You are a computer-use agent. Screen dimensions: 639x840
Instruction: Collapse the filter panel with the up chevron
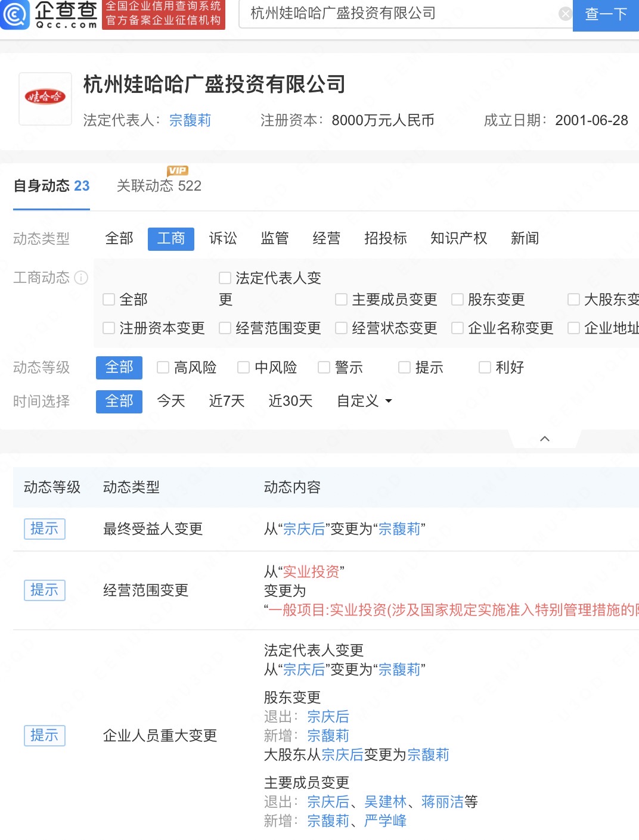pos(544,438)
